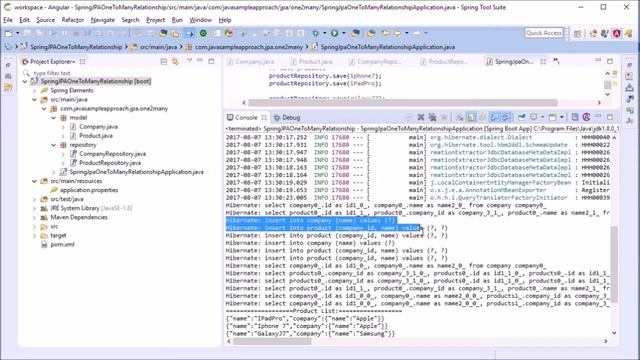Image resolution: width=640 pixels, height=360 pixels.
Task: Click the Open Type toolbar icon
Action: (x=371, y=33)
